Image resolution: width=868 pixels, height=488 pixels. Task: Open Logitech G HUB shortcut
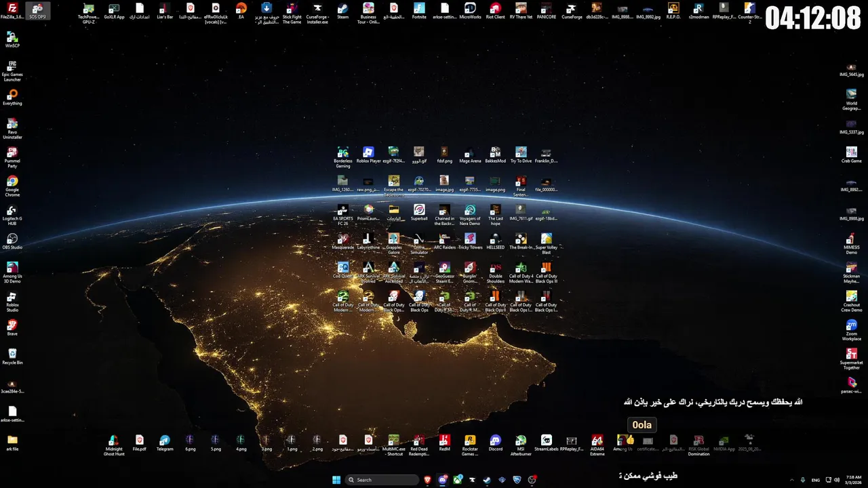pyautogui.click(x=12, y=216)
